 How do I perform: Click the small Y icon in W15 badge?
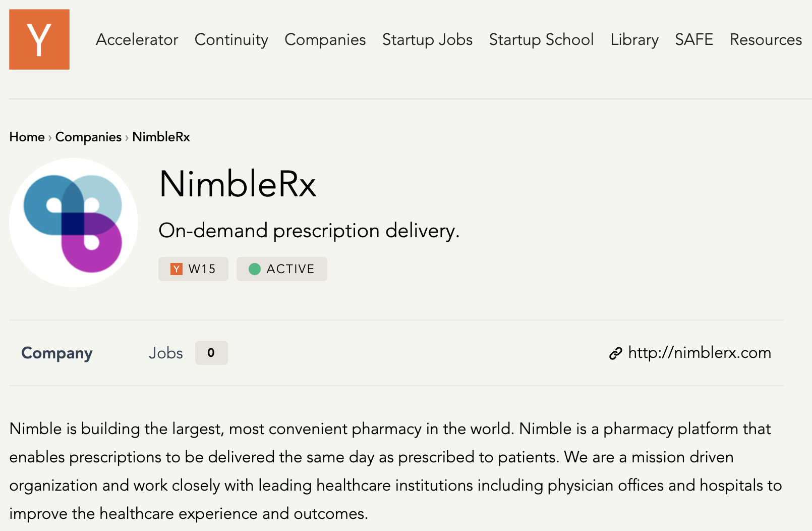(176, 269)
